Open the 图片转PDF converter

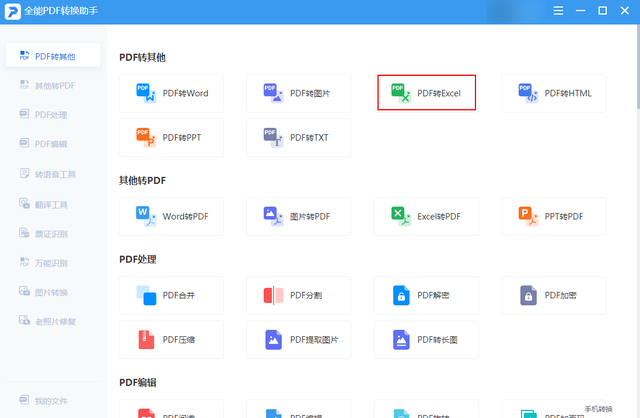pyautogui.click(x=299, y=216)
